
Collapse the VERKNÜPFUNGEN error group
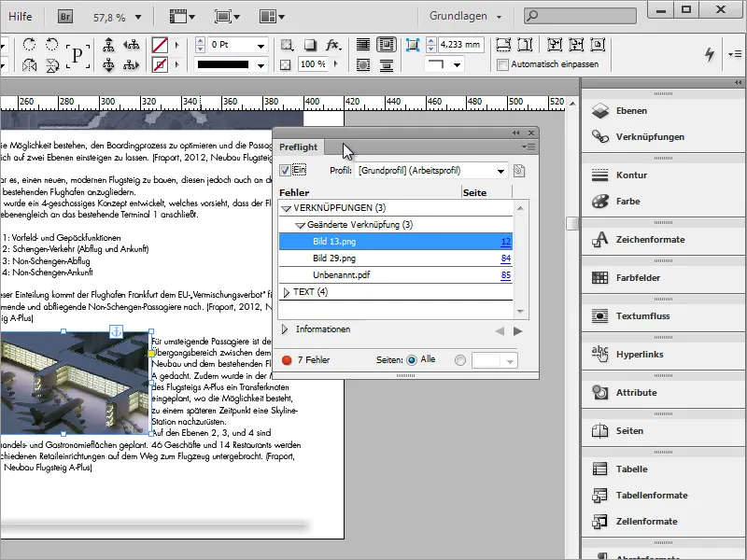pyautogui.click(x=287, y=208)
